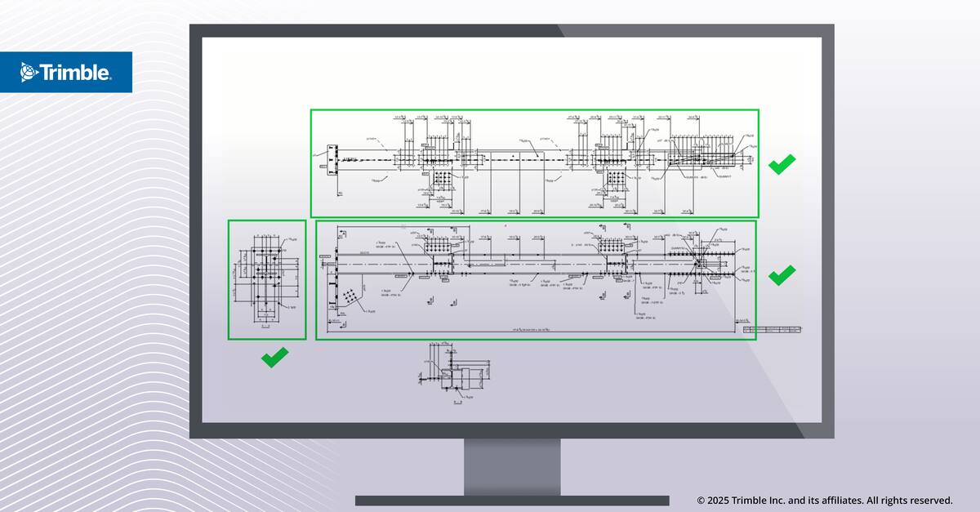Select the top green-outlined beam elevation view
980x512 pixels.
pos(534,163)
